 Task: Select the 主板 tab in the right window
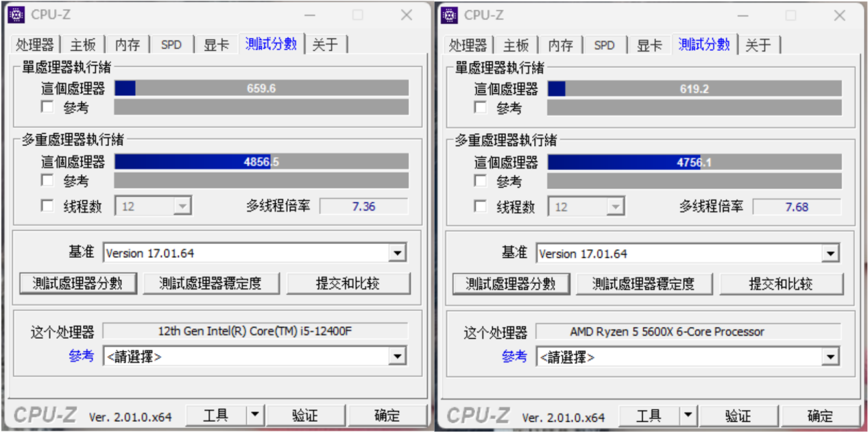[516, 44]
